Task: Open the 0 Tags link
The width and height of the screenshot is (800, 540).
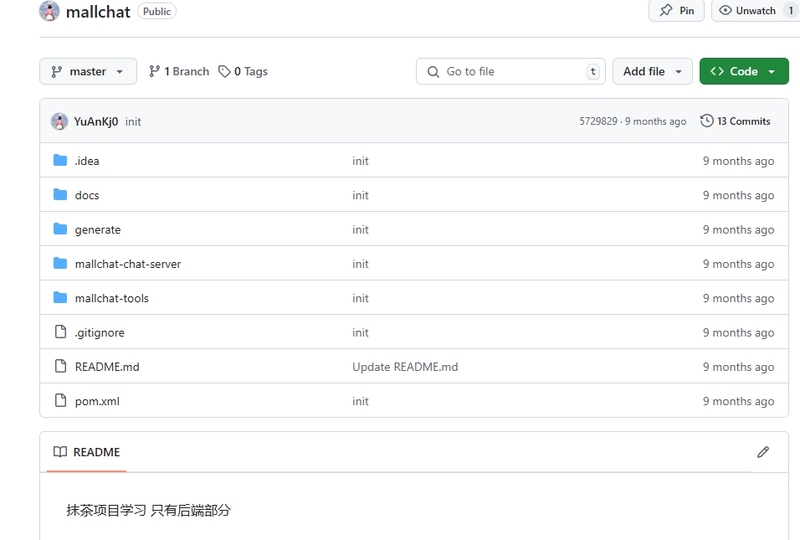Action: pyautogui.click(x=243, y=71)
